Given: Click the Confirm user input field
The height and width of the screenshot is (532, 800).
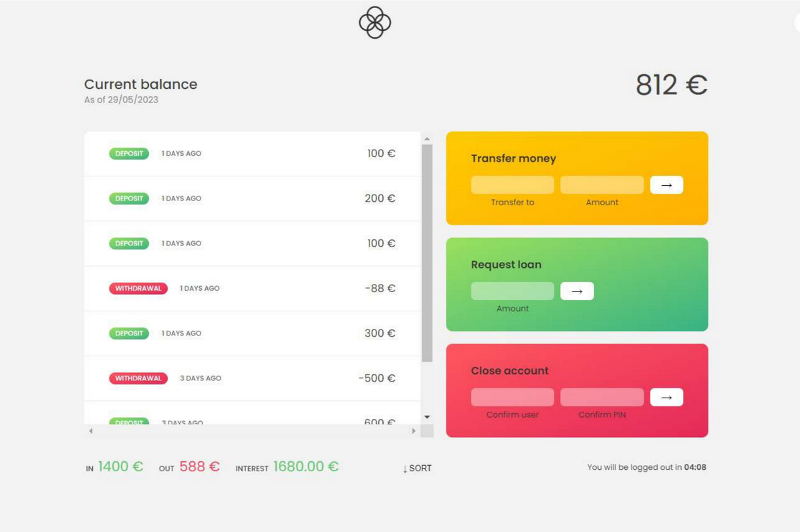Looking at the screenshot, I should point(512,396).
